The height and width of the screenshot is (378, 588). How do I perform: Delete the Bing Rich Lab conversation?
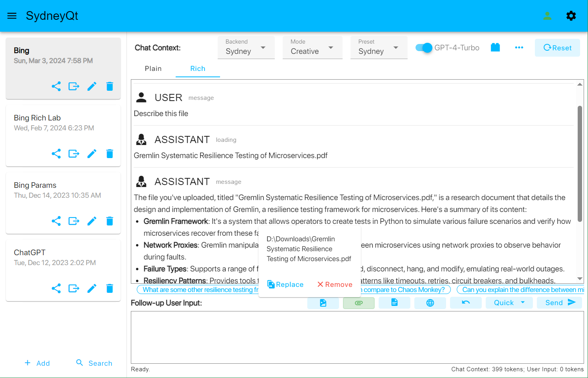click(x=110, y=154)
